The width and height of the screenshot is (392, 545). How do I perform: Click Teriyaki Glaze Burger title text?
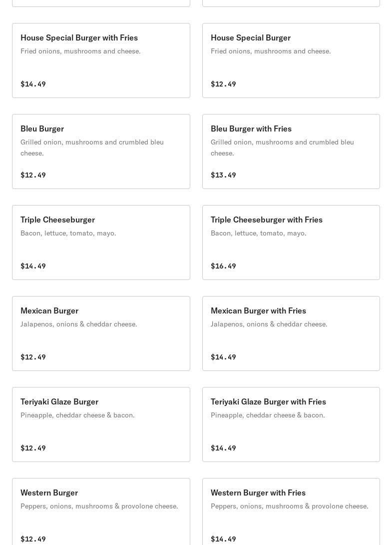[59, 402]
